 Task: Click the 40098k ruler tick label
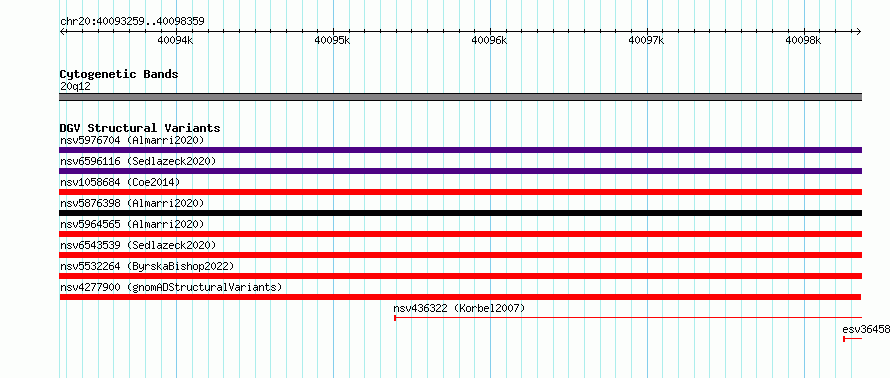[x=803, y=40]
